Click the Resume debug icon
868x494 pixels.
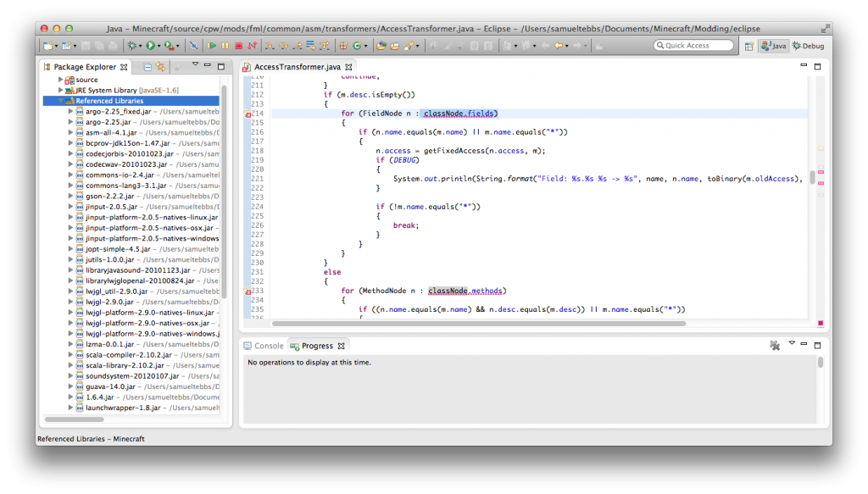click(211, 46)
